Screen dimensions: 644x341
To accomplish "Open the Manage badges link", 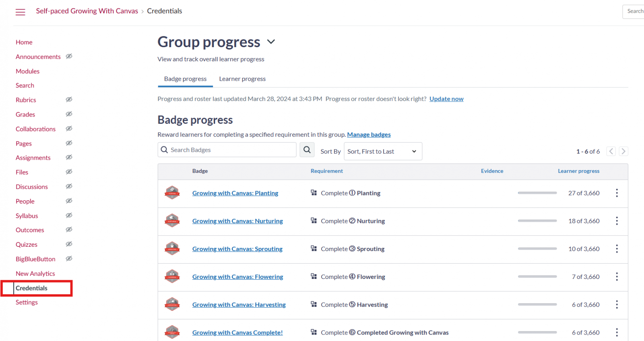I will click(369, 135).
